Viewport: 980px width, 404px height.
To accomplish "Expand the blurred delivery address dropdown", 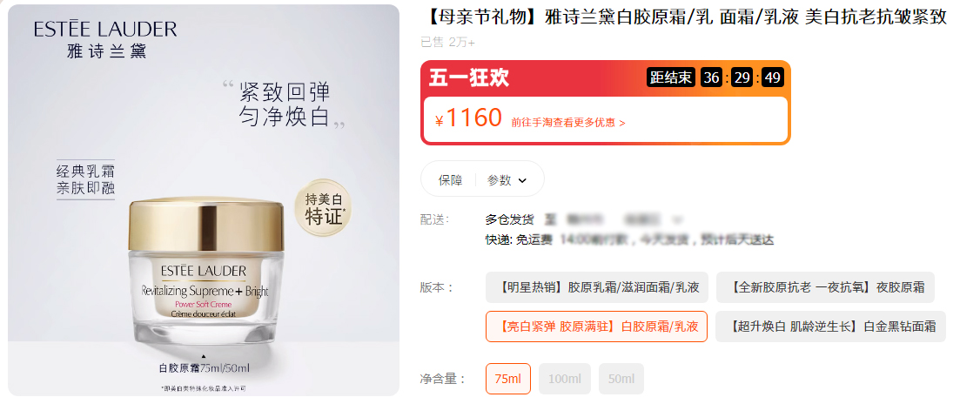I will (x=676, y=219).
